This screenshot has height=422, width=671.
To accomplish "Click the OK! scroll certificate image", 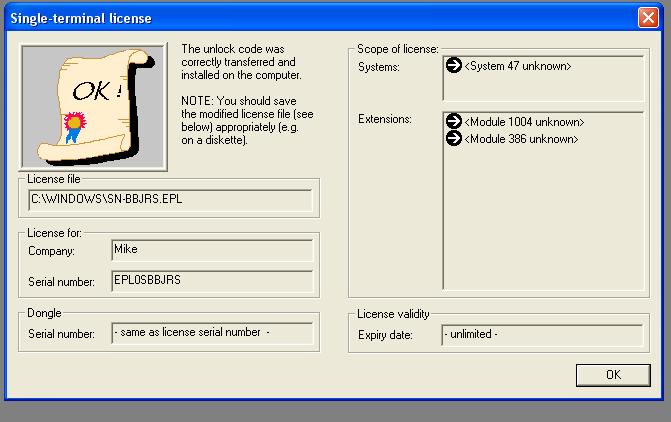I will click(93, 106).
